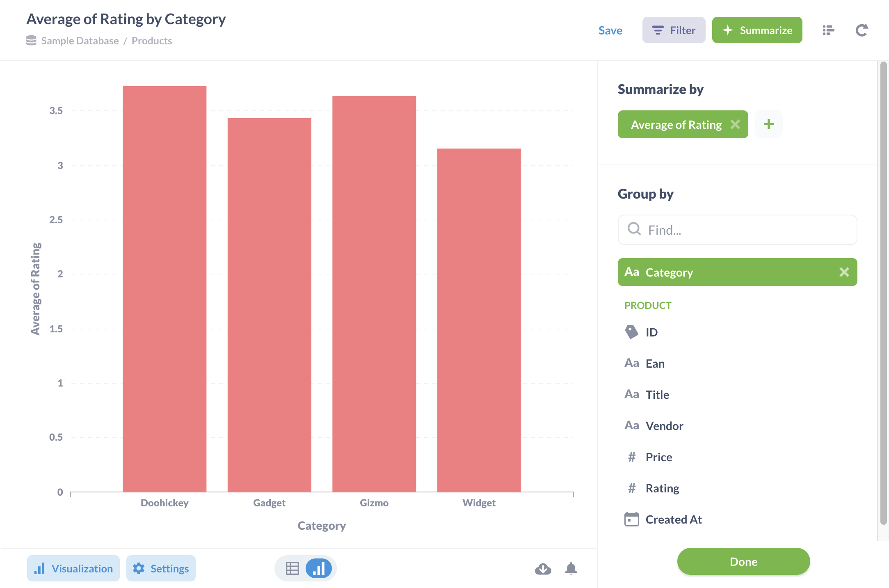Screen dimensions: 889x588
Task: Click the bar chart visualization icon
Action: tap(318, 567)
